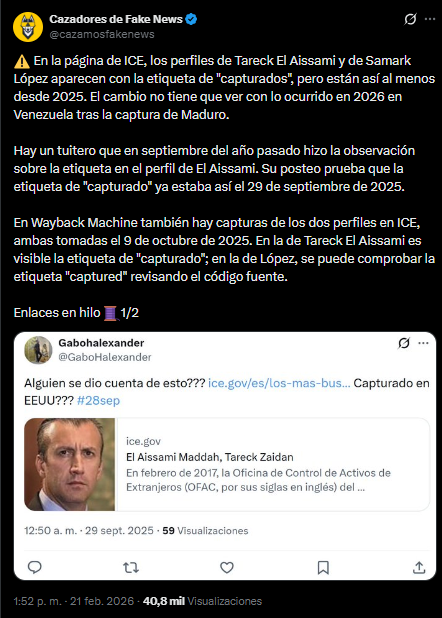Open the Cazadores de Fake News avatar

28,27
